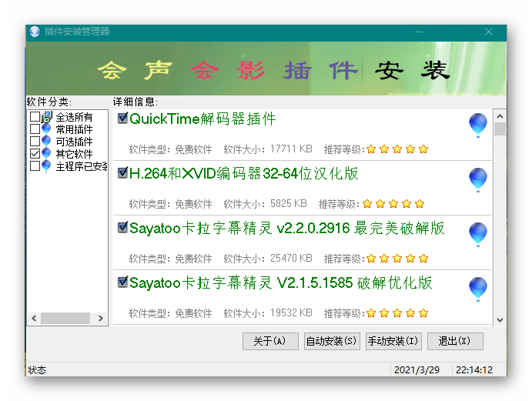Select the 全选所有 category label
This screenshot has width=532, height=401.
[x=74, y=117]
